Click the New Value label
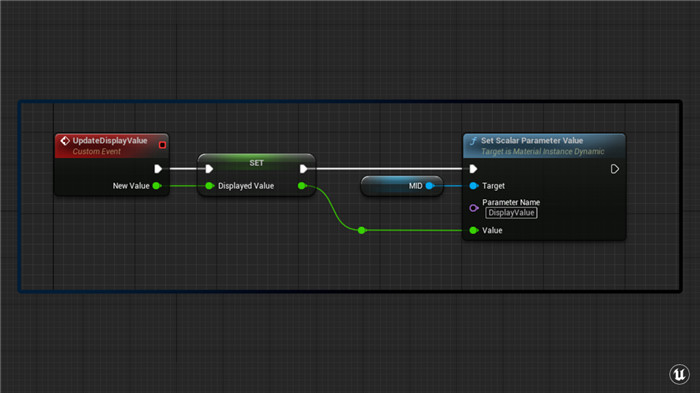Image resolution: width=700 pixels, height=393 pixels. tap(131, 186)
